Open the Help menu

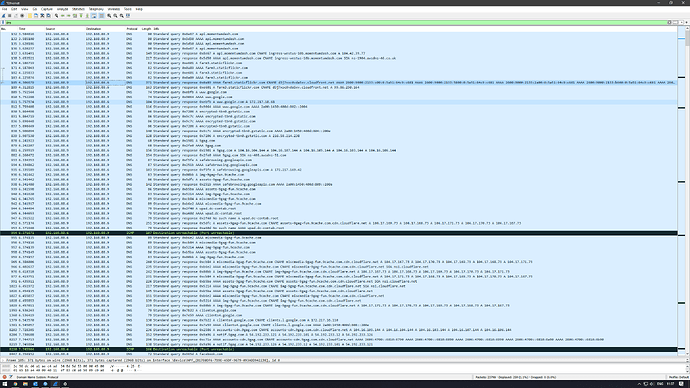point(139,9)
